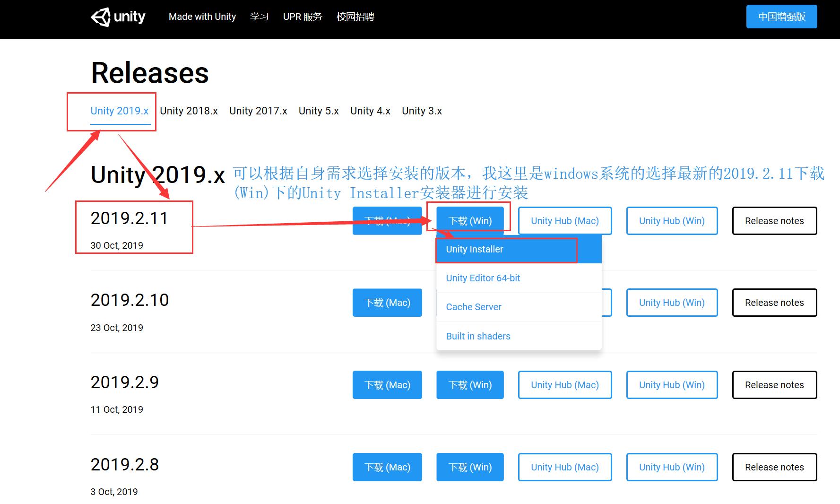Click 下载 (Mac) for version 2019.2.10
840x504 pixels.
387,302
